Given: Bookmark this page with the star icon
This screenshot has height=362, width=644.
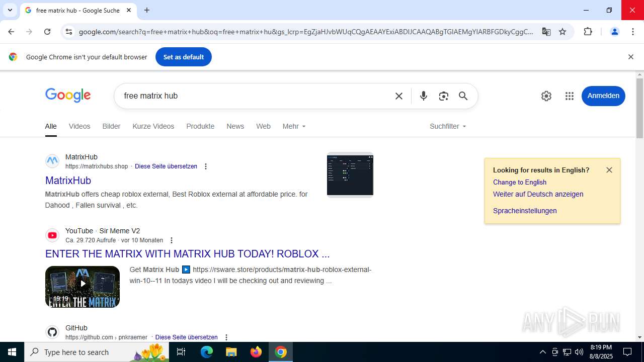Looking at the screenshot, I should [562, 32].
